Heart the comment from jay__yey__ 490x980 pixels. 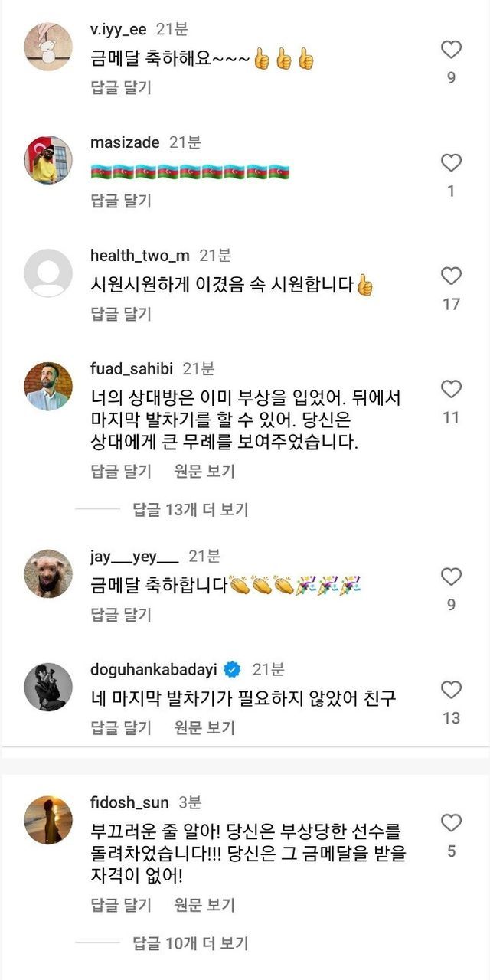pyautogui.click(x=451, y=577)
